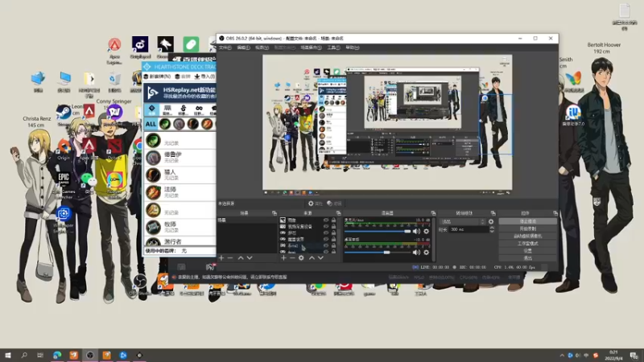Open source properties gear in the Sources toolbar

(301, 257)
